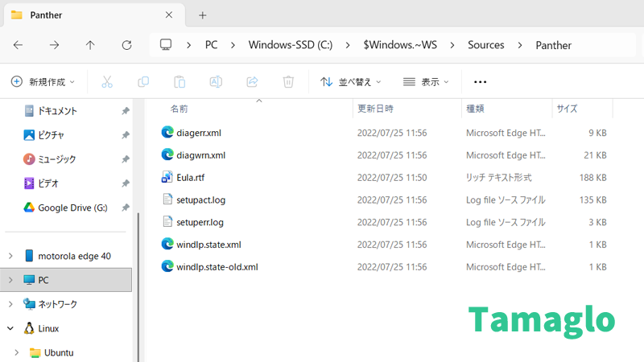Open the 新規作成 dropdown menu
Image resolution: width=644 pixels, height=362 pixels.
(x=43, y=82)
